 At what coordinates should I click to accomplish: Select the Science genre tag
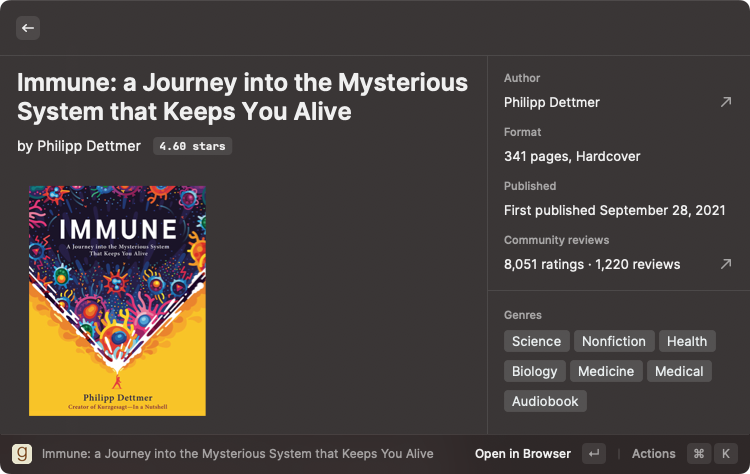tap(537, 341)
